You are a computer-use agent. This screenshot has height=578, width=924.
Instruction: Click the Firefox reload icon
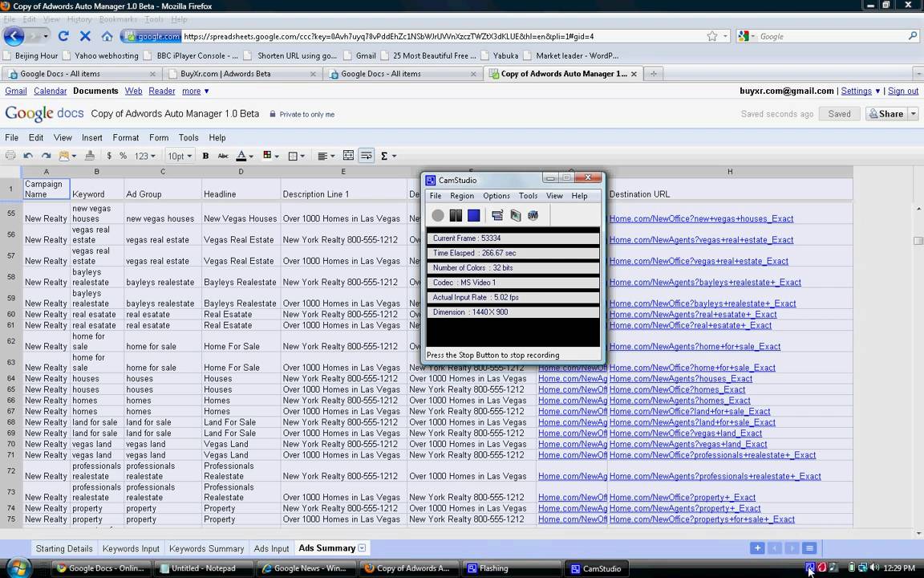point(63,36)
